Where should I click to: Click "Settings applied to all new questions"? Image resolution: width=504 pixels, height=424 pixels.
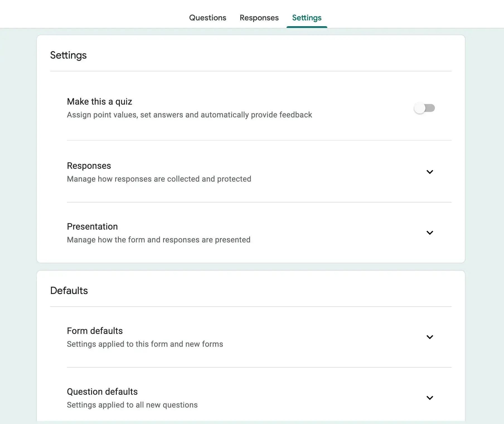[x=132, y=405]
